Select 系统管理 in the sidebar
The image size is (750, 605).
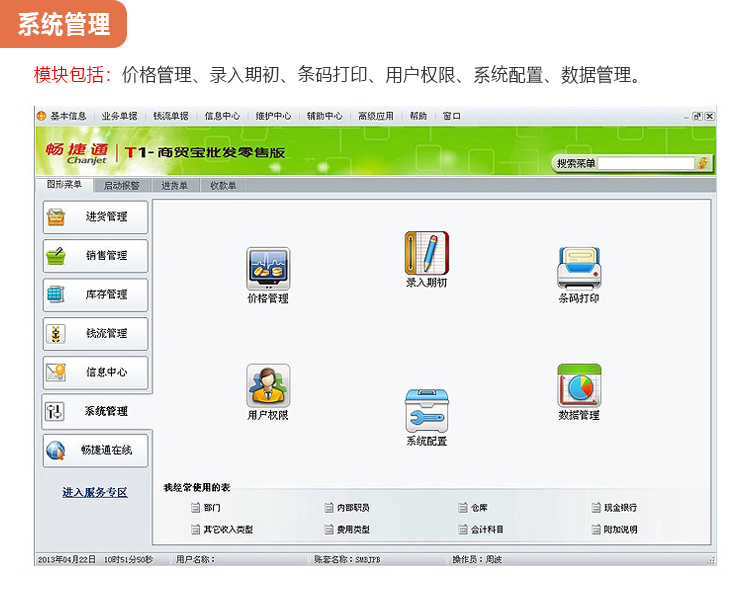coord(95,411)
